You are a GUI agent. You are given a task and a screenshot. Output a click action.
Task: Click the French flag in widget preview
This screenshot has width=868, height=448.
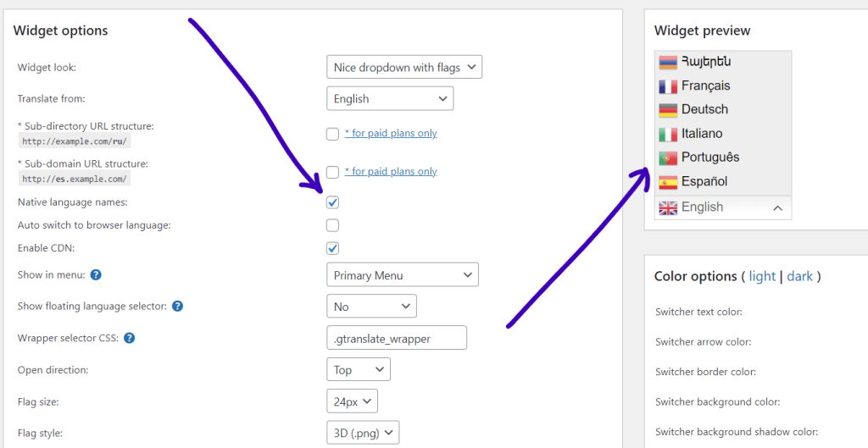(668, 86)
